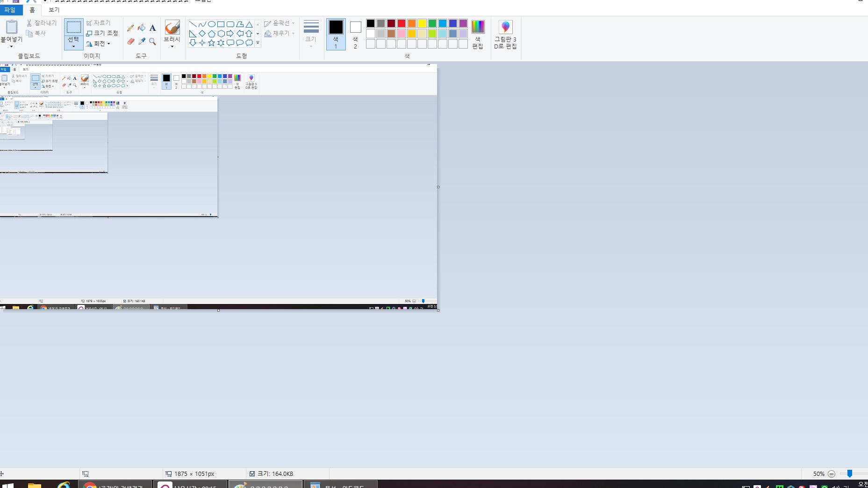Choose the Left arrow shape
The height and width of the screenshot is (488, 868).
click(239, 34)
